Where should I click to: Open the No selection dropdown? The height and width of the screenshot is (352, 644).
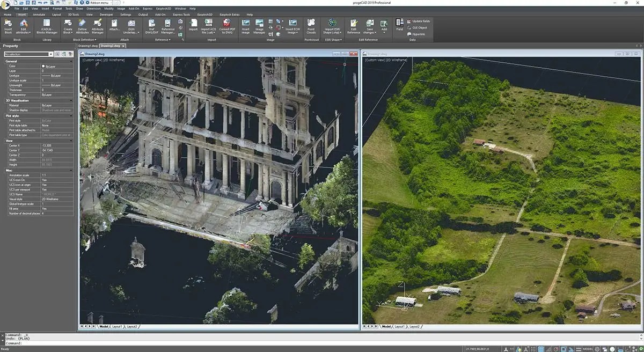coord(28,54)
